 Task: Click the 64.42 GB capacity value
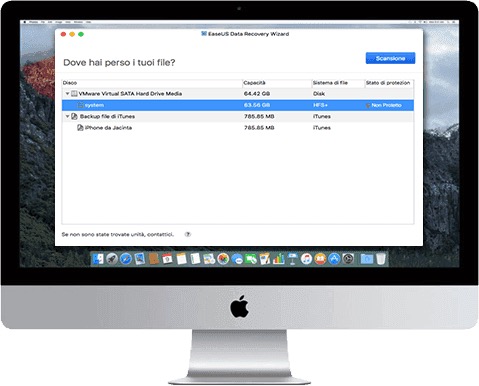tap(257, 94)
